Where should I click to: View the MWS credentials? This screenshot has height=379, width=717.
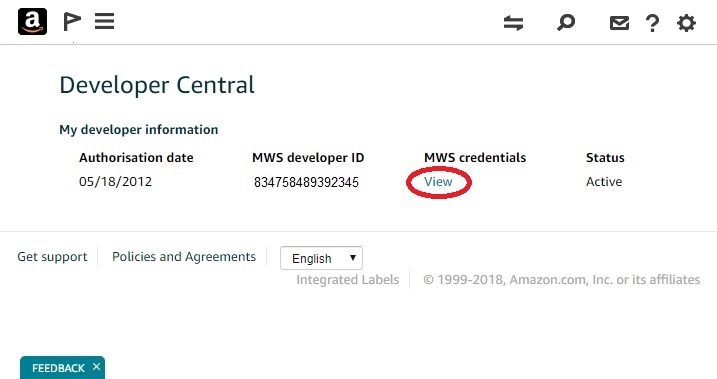click(438, 182)
